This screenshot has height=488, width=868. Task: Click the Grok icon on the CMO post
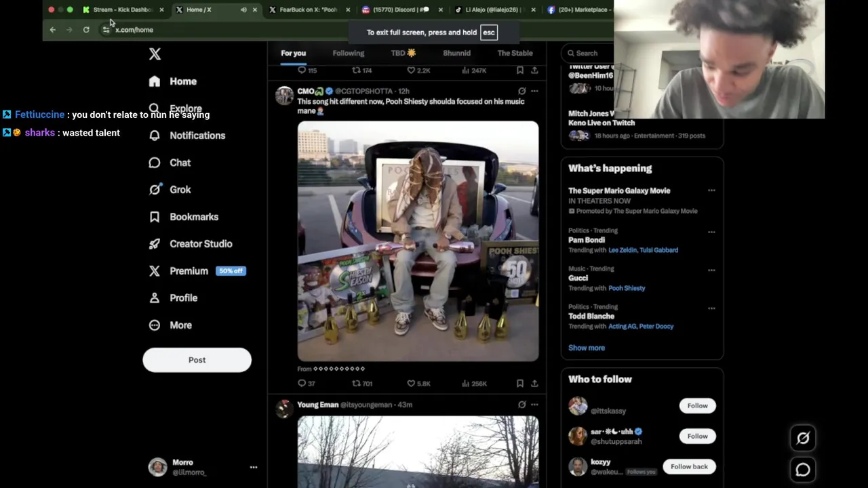(x=521, y=91)
